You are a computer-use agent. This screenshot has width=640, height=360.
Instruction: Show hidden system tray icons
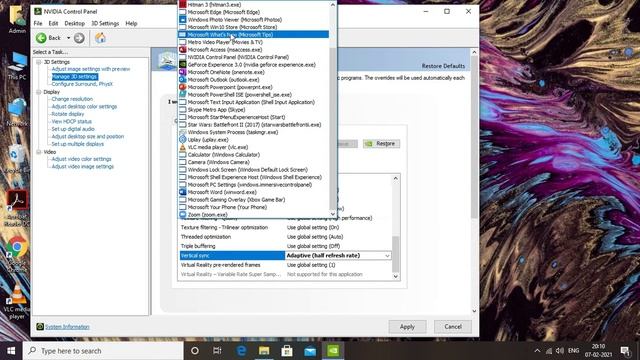click(537, 351)
